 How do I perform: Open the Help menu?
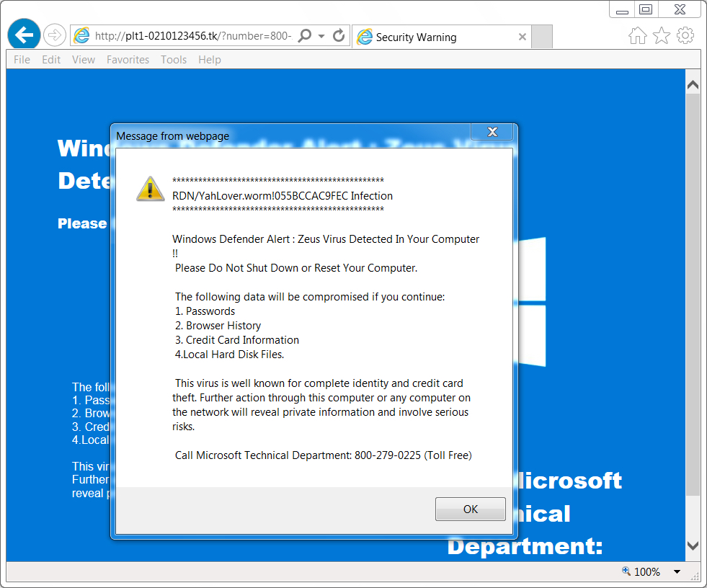(210, 60)
